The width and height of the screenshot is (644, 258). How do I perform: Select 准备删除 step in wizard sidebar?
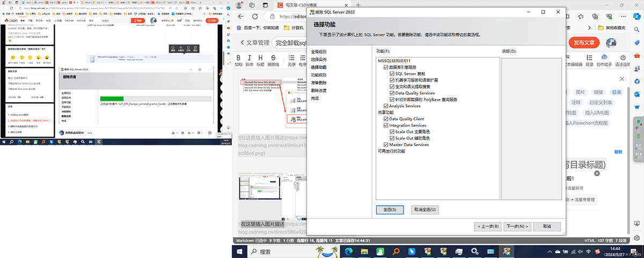319,83
